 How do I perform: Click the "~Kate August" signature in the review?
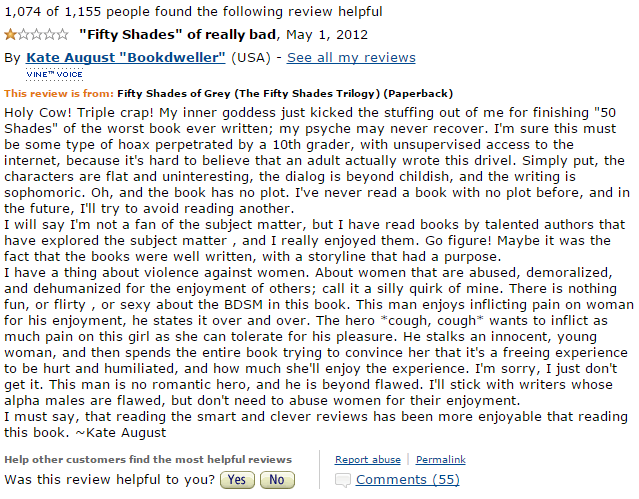[x=121, y=433]
